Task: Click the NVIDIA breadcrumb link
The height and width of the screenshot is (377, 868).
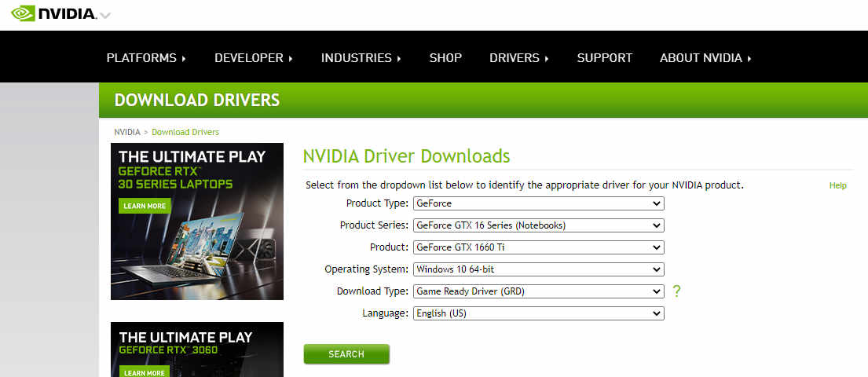Action: coord(126,132)
